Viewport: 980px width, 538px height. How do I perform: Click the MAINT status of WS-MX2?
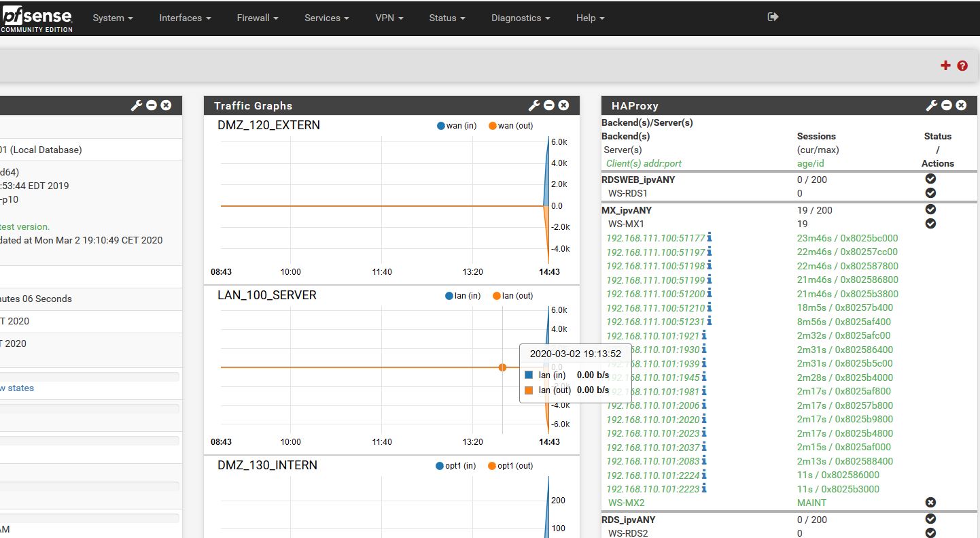pos(811,503)
